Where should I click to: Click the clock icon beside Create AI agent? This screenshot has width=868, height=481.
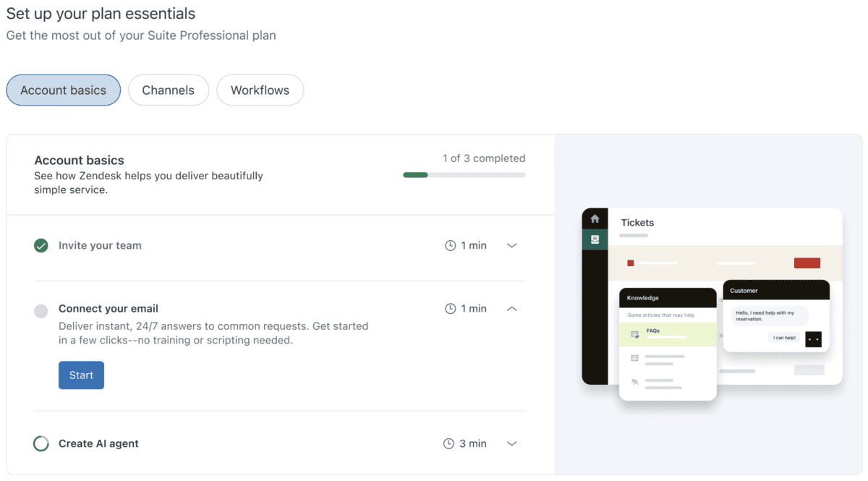tap(450, 443)
